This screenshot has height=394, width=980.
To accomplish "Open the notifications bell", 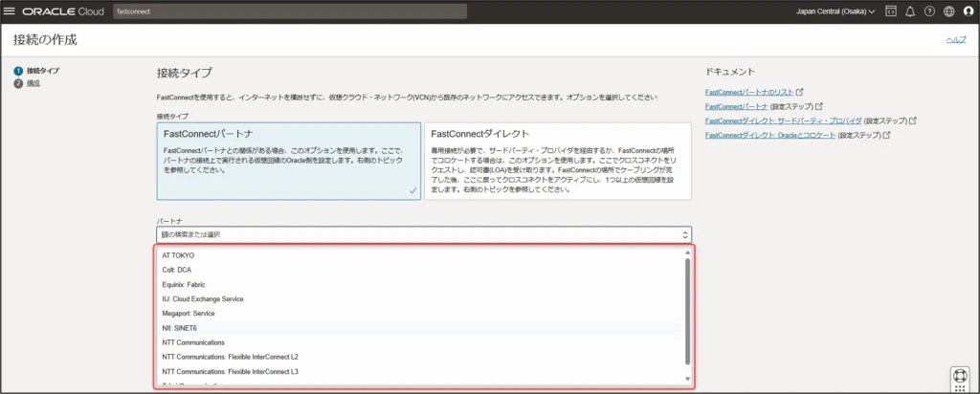I will [x=910, y=11].
